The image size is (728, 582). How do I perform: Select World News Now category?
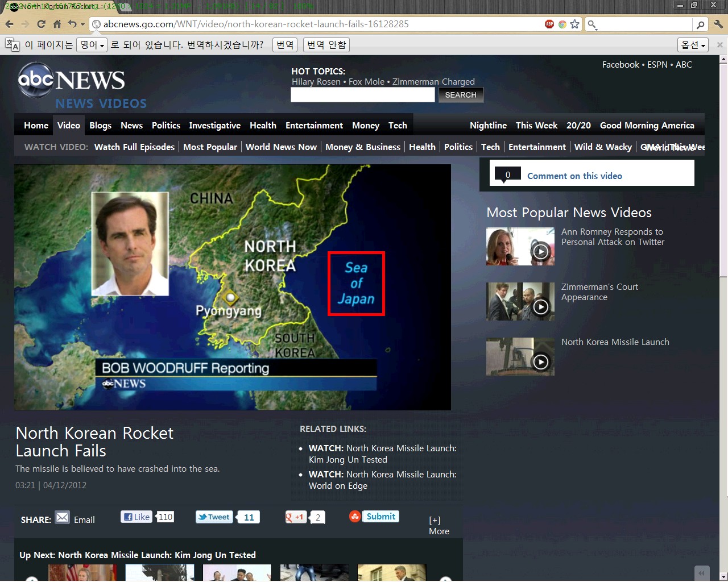click(281, 147)
